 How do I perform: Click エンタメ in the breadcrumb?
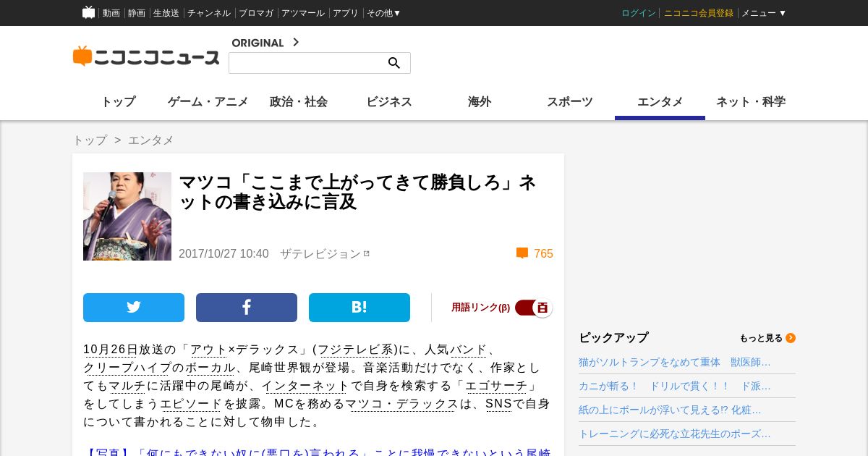150,140
